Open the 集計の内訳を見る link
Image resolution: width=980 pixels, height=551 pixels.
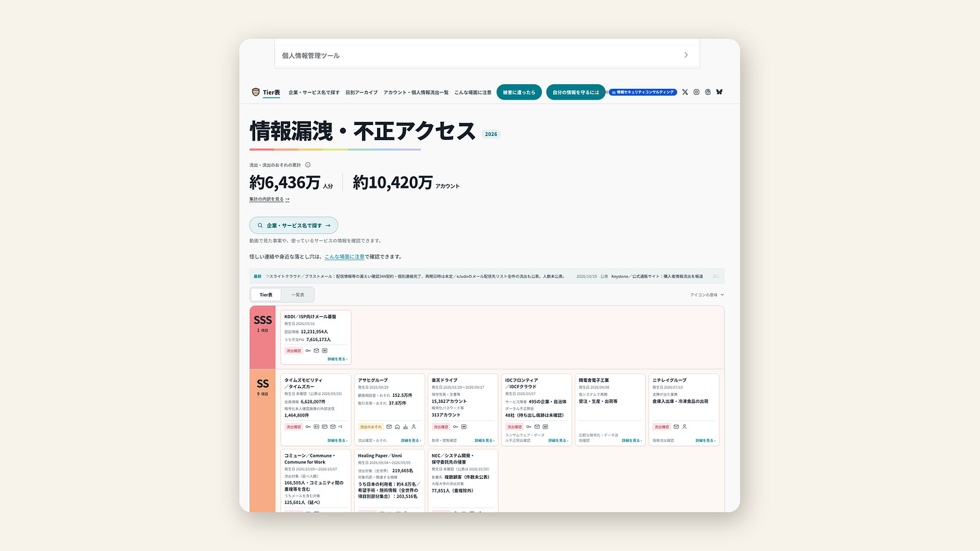[x=269, y=199]
